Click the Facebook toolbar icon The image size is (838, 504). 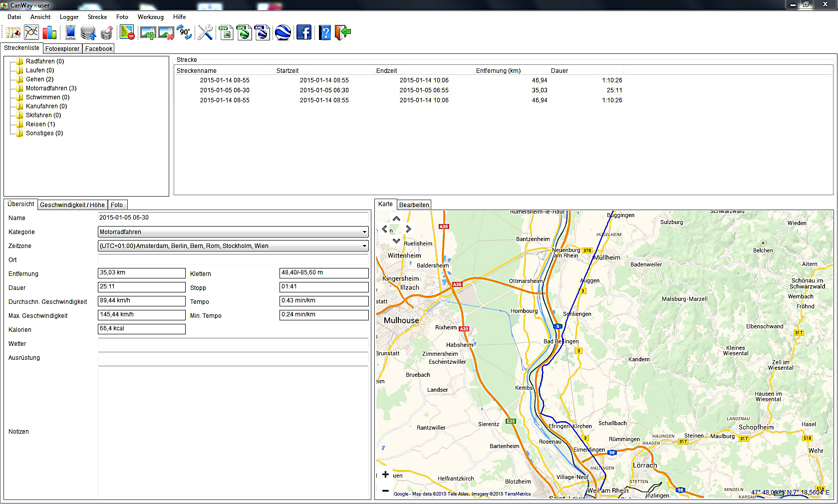tap(303, 33)
